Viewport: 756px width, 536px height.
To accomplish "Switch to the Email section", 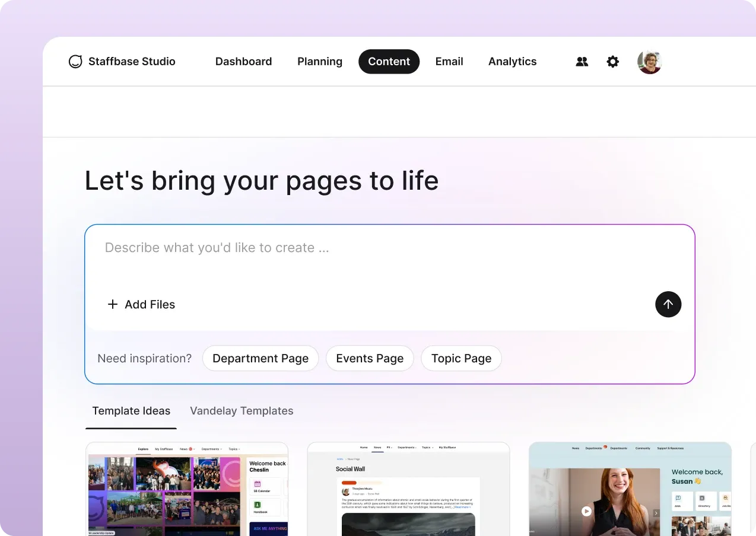I will pos(449,61).
